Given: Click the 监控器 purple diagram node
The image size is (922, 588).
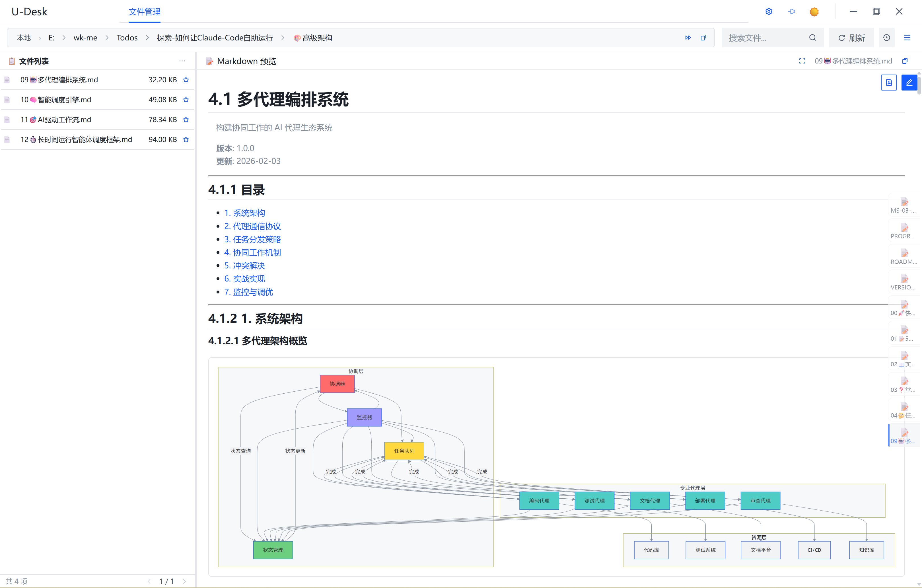Looking at the screenshot, I should click(x=364, y=417).
